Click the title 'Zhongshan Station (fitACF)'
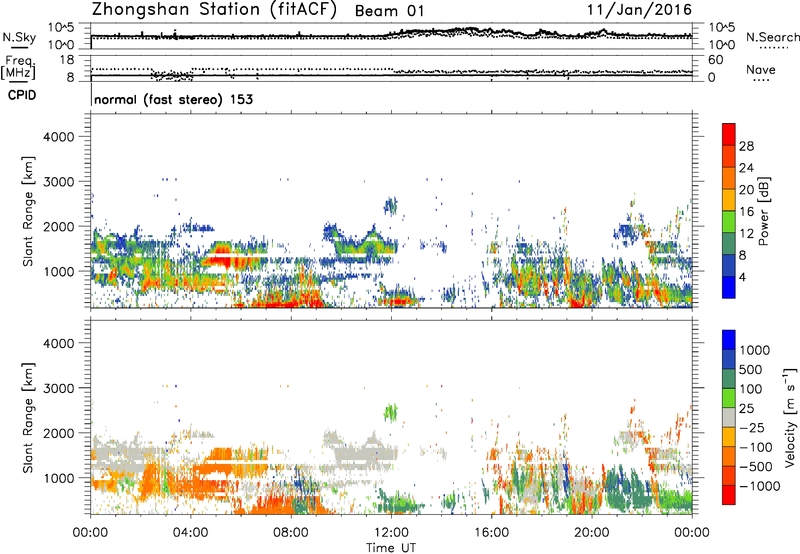The width and height of the screenshot is (800, 554). click(x=214, y=10)
